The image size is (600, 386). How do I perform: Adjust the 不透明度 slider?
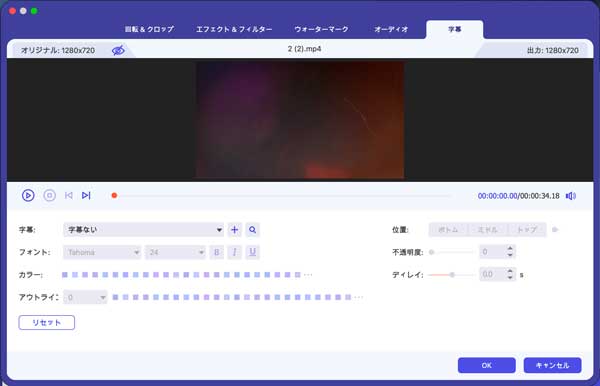[x=452, y=252]
